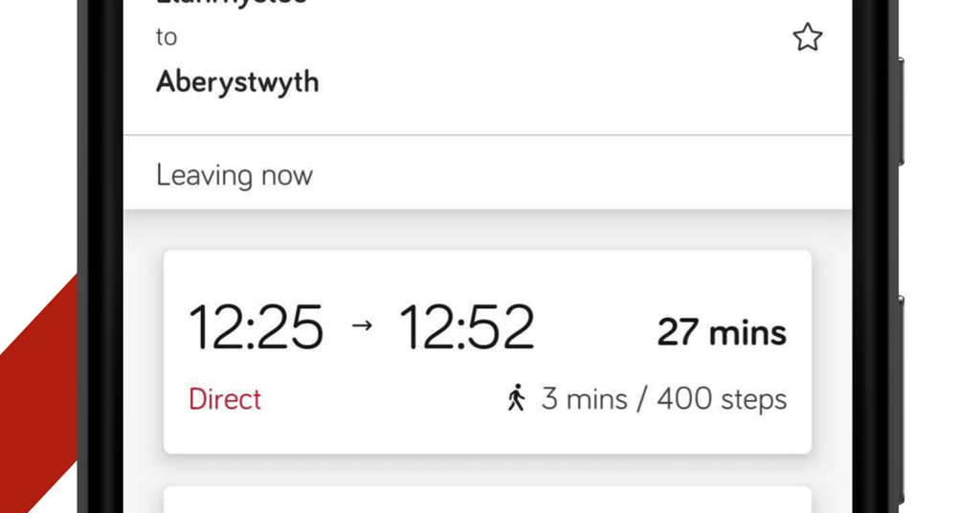Click the 27 mins journey duration

[x=722, y=332]
